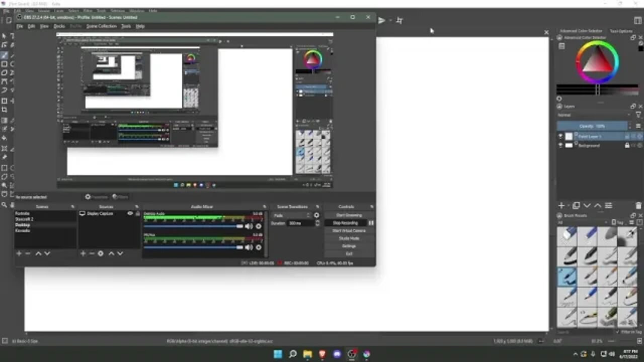
Task: Click Stop Recording in OBS Controls
Action: (345, 223)
